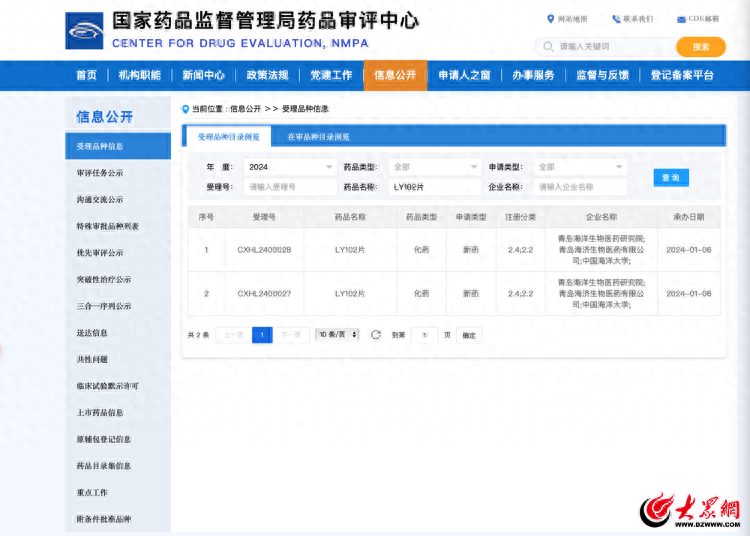Open 机构职能 navigation item
Screen dimensions: 750x536
point(140,75)
